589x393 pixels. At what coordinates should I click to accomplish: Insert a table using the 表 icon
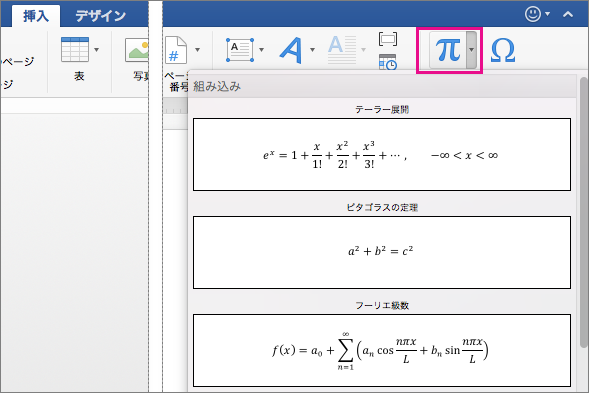(75, 50)
